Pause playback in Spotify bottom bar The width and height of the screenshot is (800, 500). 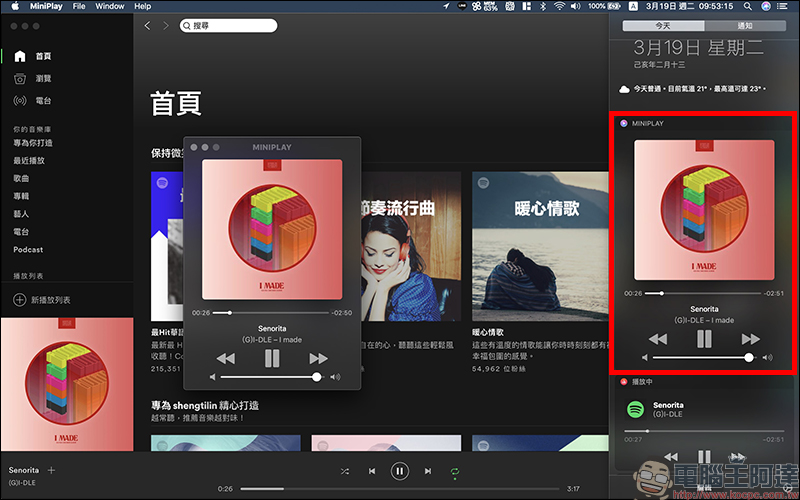(400, 471)
